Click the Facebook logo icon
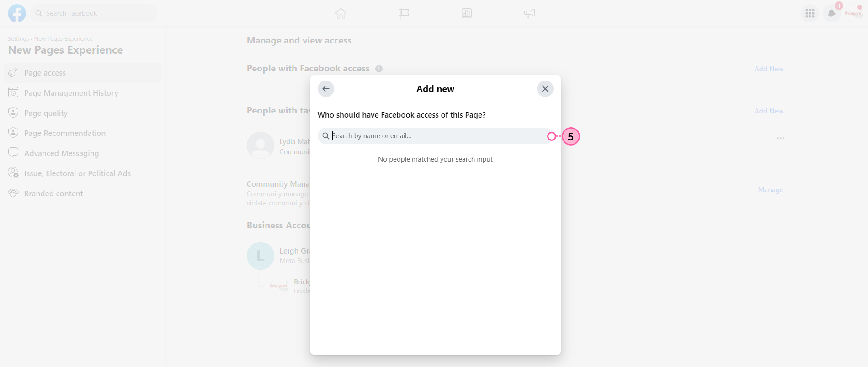868x367 pixels. (17, 13)
